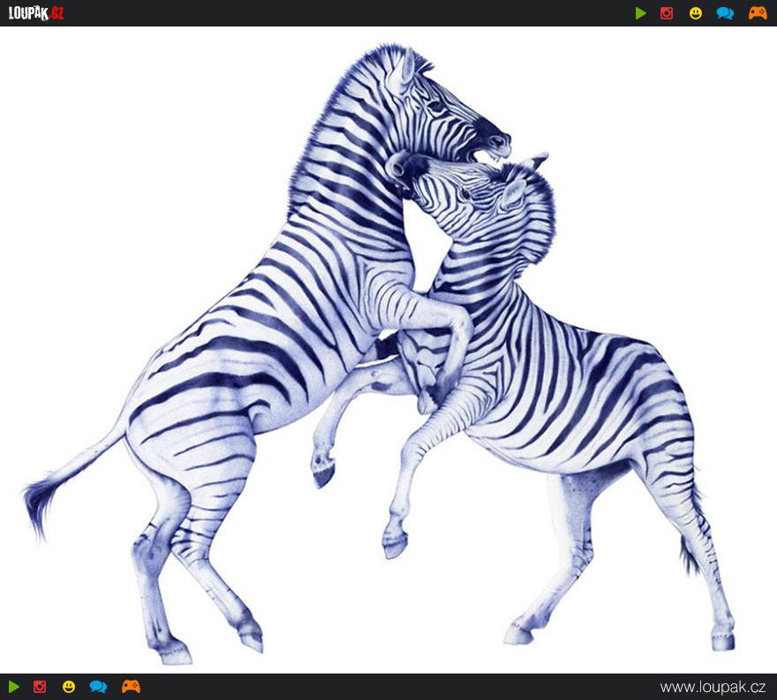Click the green play icon in top bar
This screenshot has width=777, height=700.
641,13
